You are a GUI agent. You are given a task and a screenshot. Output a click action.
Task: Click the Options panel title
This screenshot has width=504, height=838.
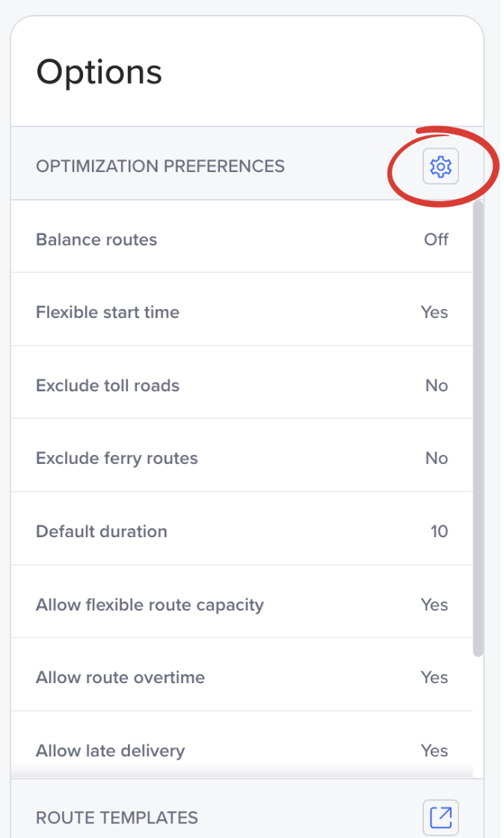pos(99,72)
